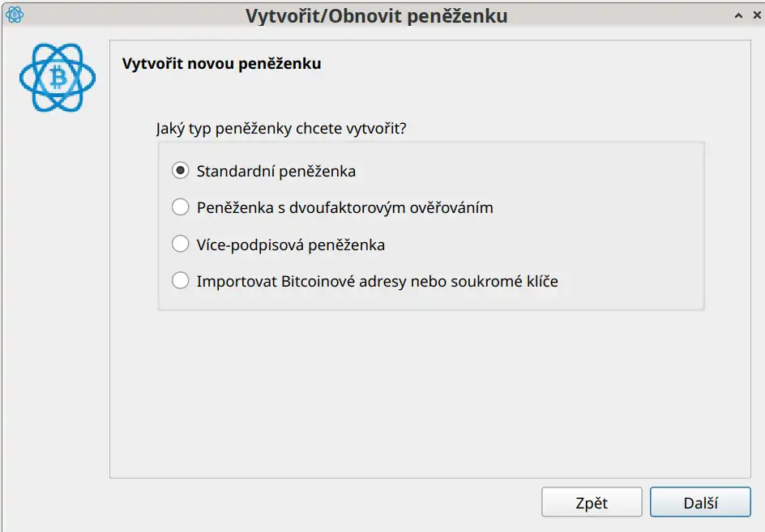Pick the Importovat Bitcoinové adresy radio button
765x532 pixels.
click(180, 281)
